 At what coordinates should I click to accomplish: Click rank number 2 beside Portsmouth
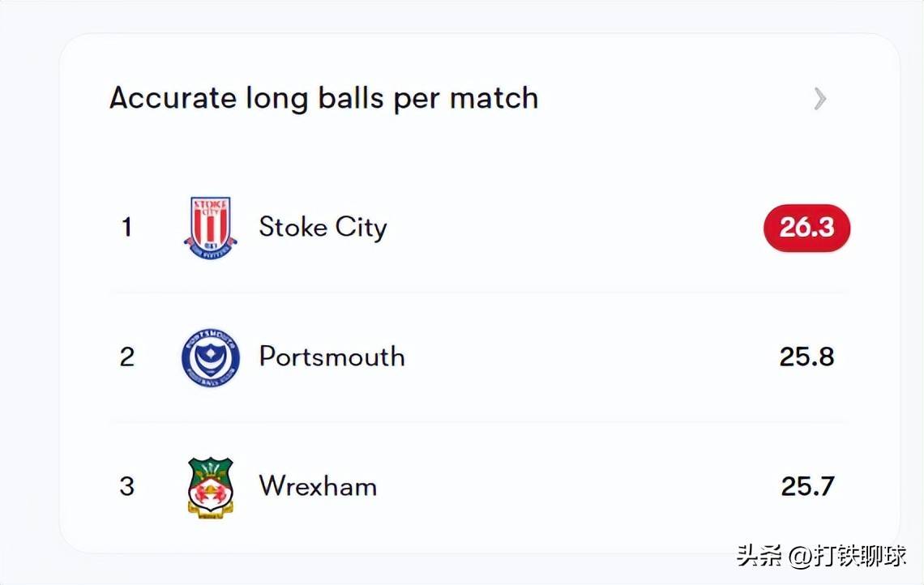point(126,357)
